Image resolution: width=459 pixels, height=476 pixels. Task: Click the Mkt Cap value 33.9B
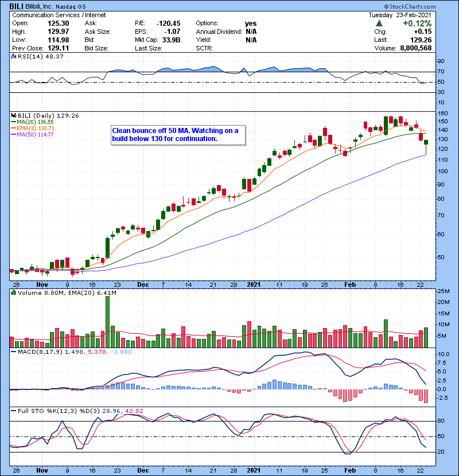pyautogui.click(x=172, y=40)
